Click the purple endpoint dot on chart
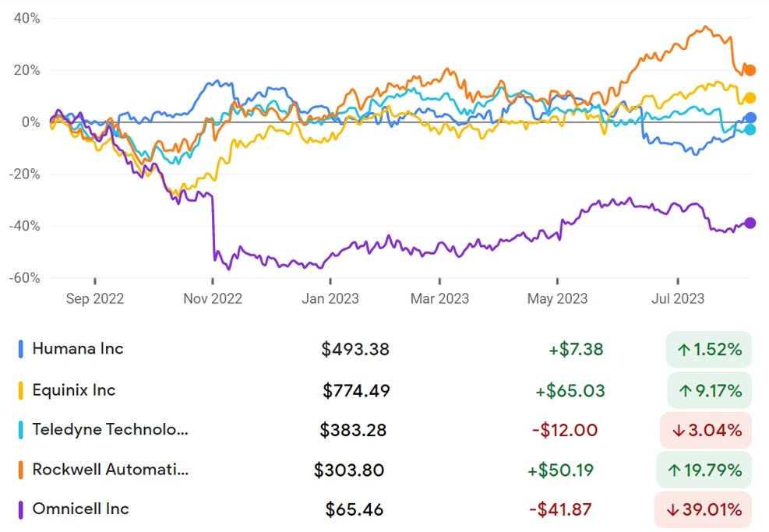The width and height of the screenshot is (769, 532). [x=750, y=223]
